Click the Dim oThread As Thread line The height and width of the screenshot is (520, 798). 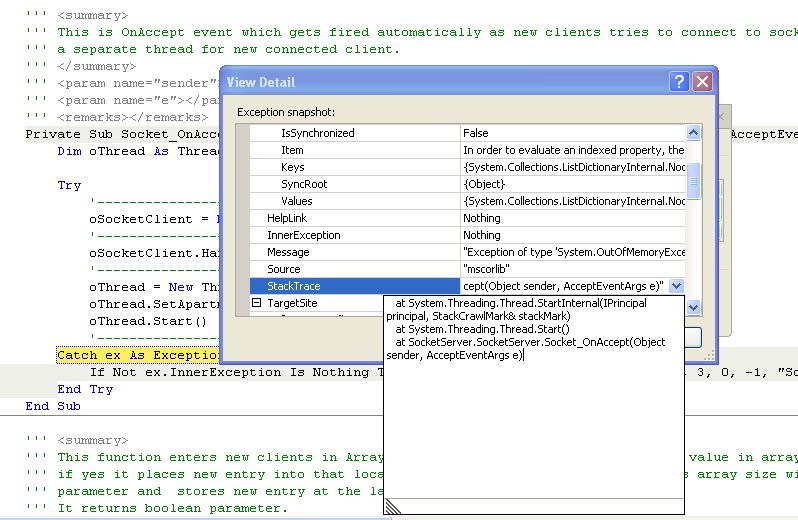tap(137, 151)
